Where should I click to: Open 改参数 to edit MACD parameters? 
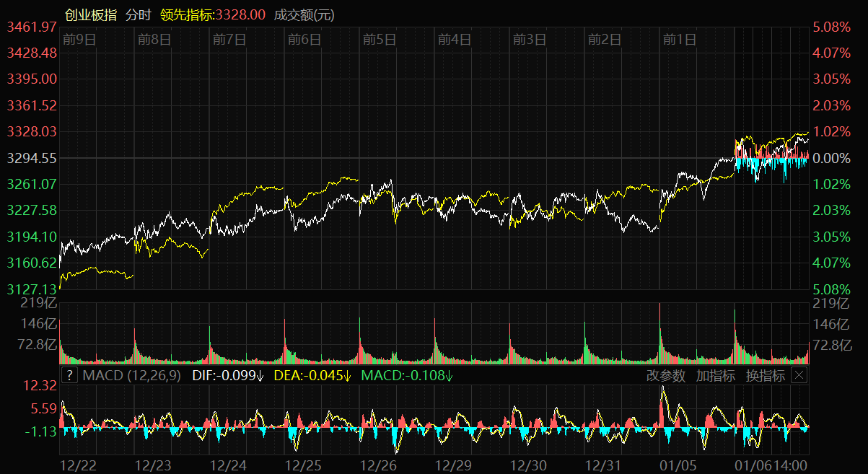pos(666,375)
